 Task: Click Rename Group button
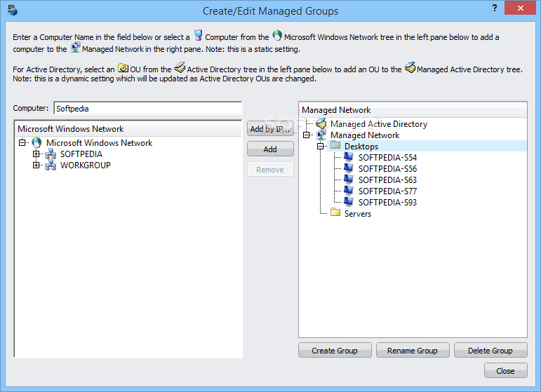pos(413,351)
